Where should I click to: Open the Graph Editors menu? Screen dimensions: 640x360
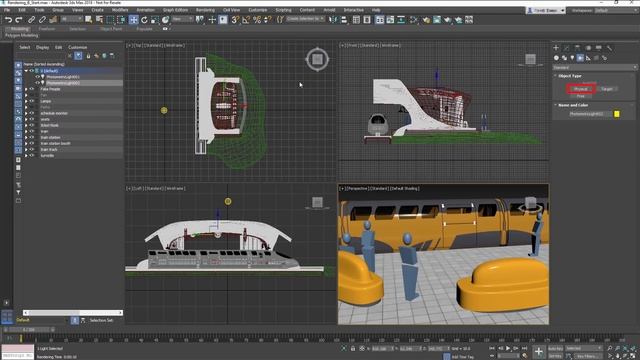coord(175,10)
